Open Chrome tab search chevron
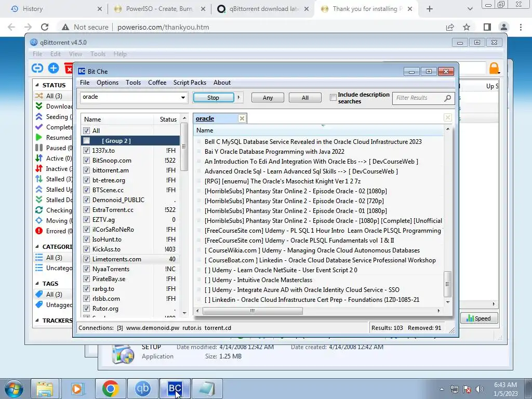The width and height of the screenshot is (532, 399). pos(470,9)
